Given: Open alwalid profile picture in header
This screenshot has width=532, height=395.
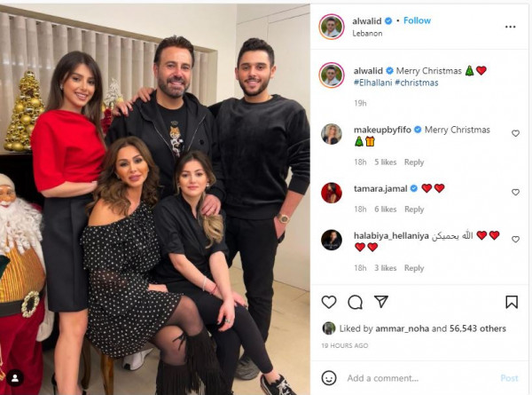Looking at the screenshot, I should (x=332, y=27).
